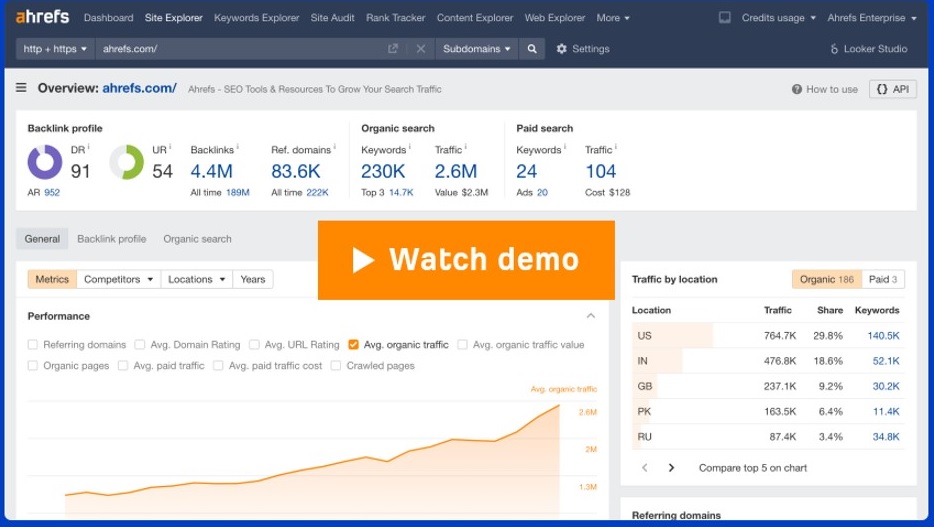934x527 pixels.
Task: Open Keywords Explorer
Action: pos(257,18)
